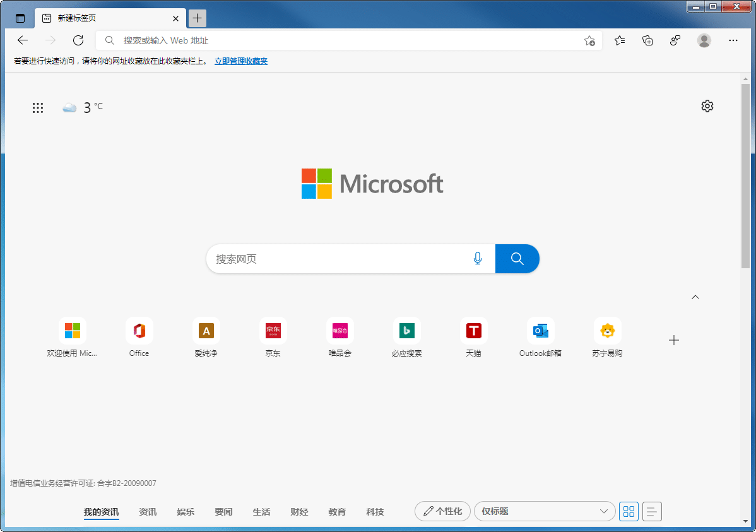Click the 个性化 button
756x532 pixels.
pos(443,511)
